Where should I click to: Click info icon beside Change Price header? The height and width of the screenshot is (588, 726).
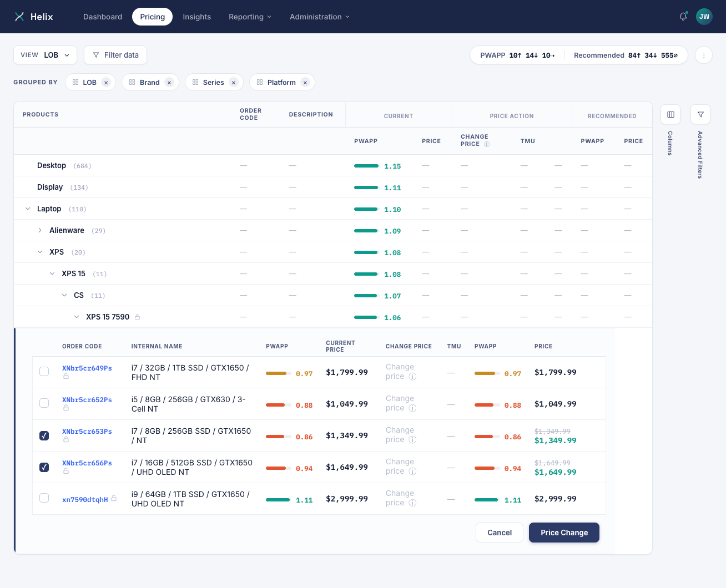(x=487, y=144)
